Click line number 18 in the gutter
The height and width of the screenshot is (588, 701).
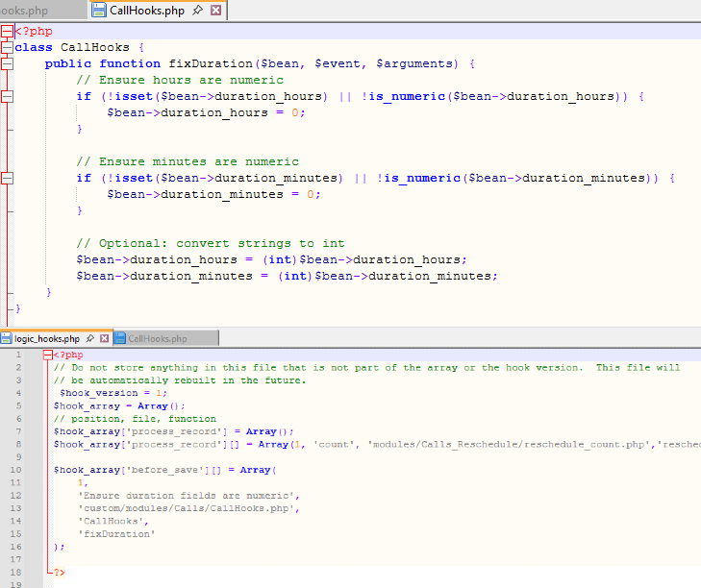point(16,572)
